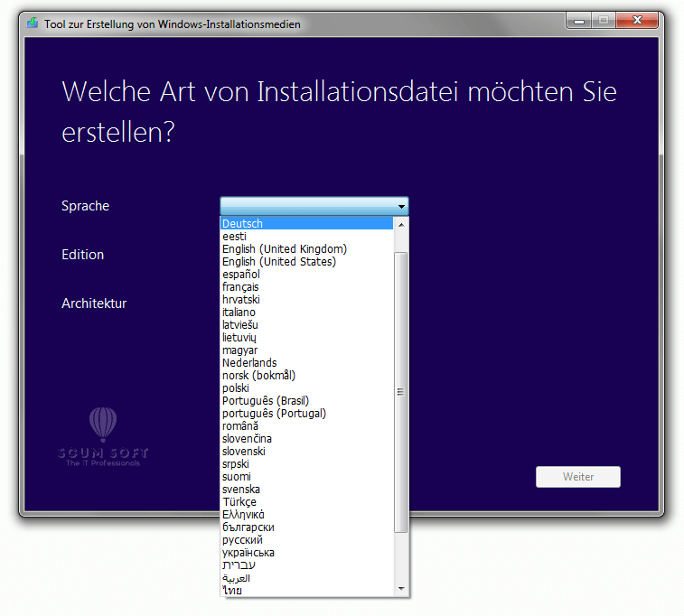
Task: Select polski from the list
Action: click(x=306, y=388)
